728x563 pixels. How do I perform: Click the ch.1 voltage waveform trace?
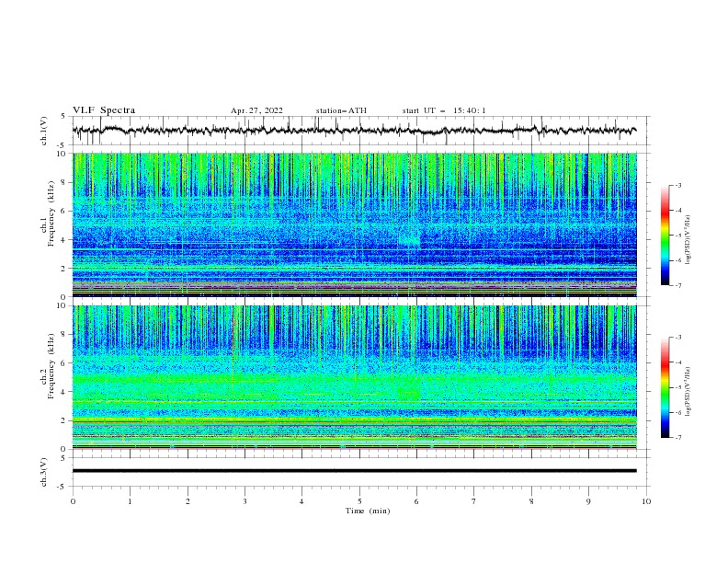[354, 131]
